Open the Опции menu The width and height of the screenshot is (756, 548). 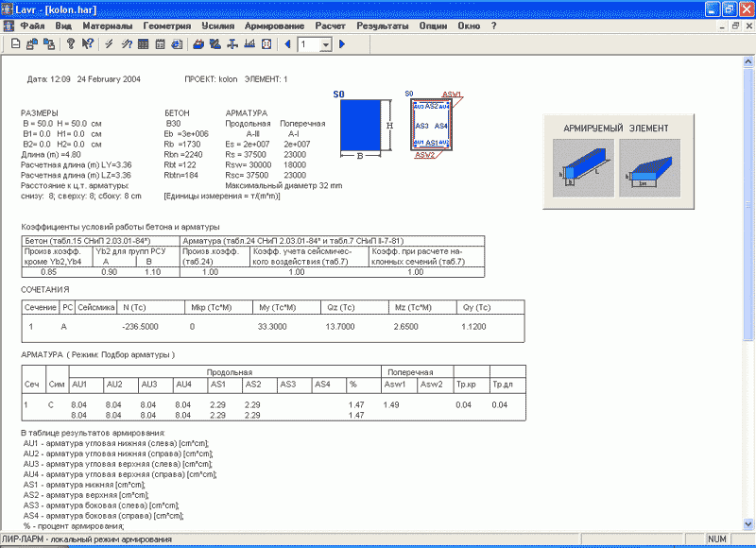click(433, 26)
